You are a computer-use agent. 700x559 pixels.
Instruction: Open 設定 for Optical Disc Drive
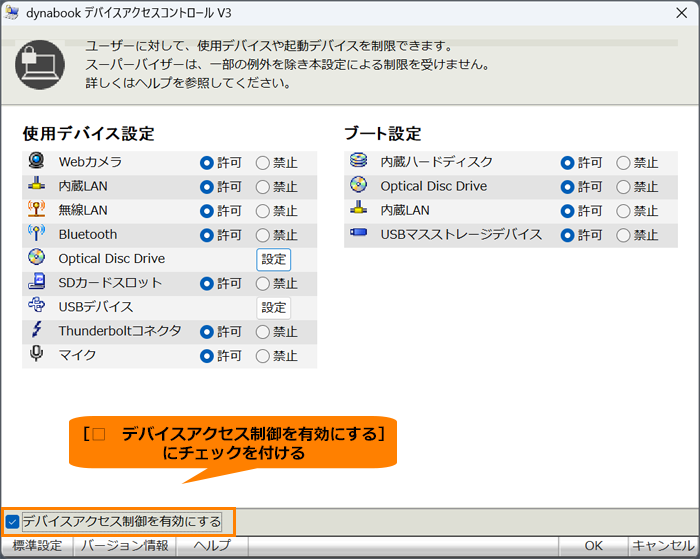tap(274, 259)
